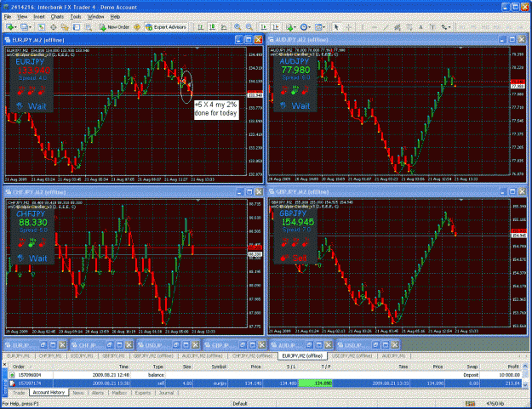Select the Vertical Line drawing tool
Viewport: 532px width, 409px height.
(x=363, y=27)
